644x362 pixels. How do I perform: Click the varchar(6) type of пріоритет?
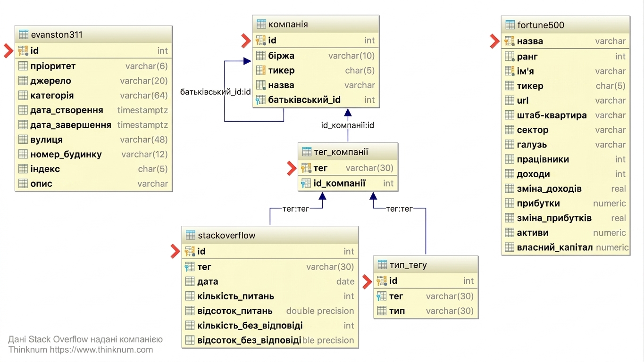pyautogui.click(x=147, y=66)
